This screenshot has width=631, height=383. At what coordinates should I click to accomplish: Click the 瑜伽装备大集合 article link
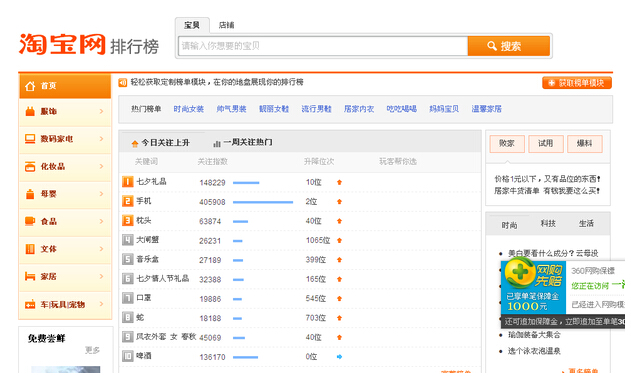pyautogui.click(x=534, y=335)
